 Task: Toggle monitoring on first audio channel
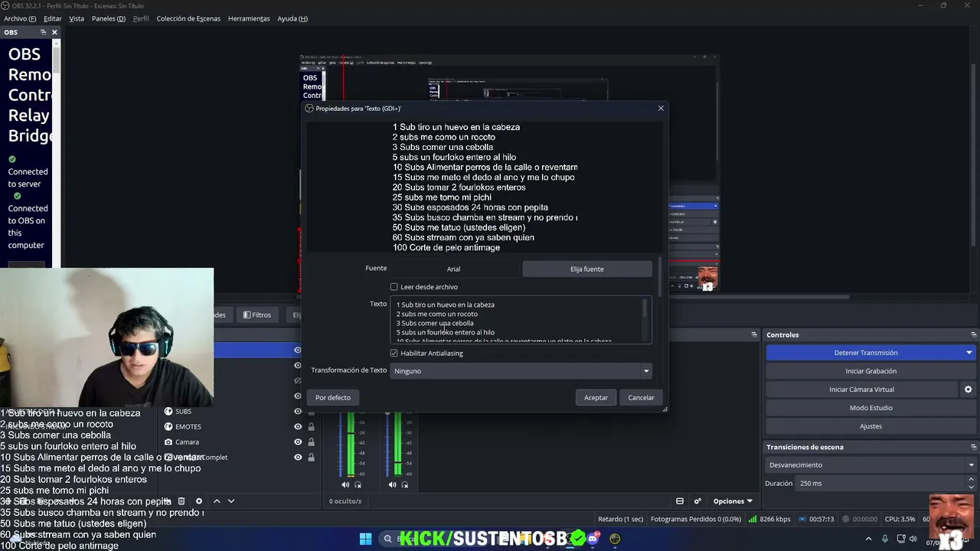(358, 484)
